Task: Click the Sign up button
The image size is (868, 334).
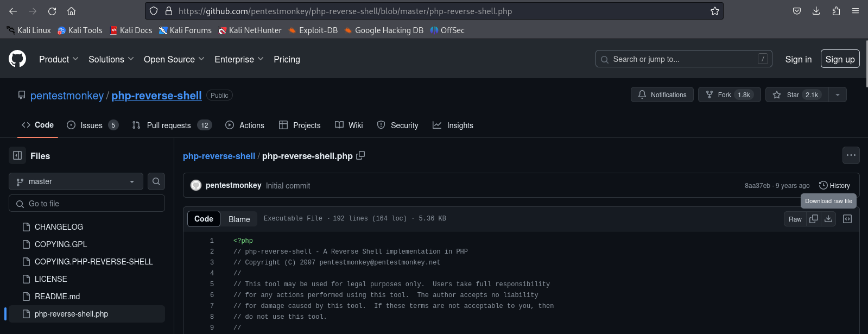Action: coord(840,59)
